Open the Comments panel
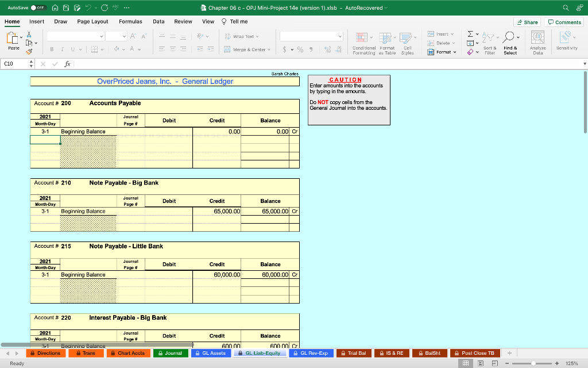Image resolution: width=588 pixels, height=368 pixels. 564,22
